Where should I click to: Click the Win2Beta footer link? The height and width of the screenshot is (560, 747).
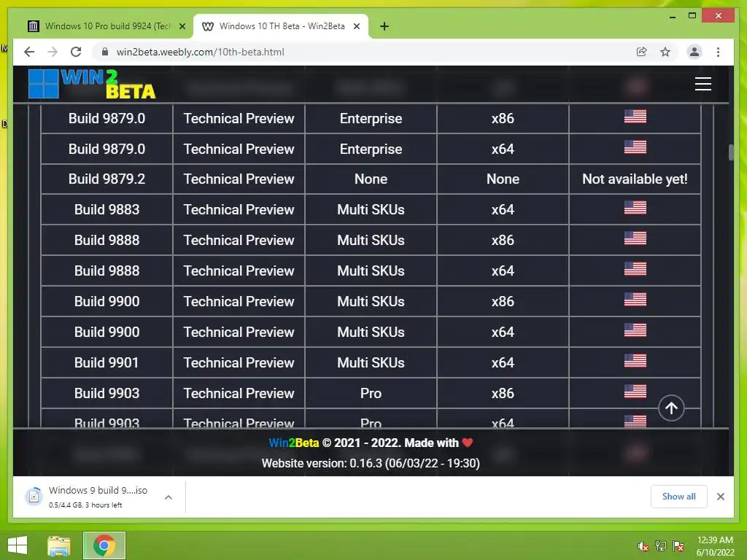click(x=293, y=443)
